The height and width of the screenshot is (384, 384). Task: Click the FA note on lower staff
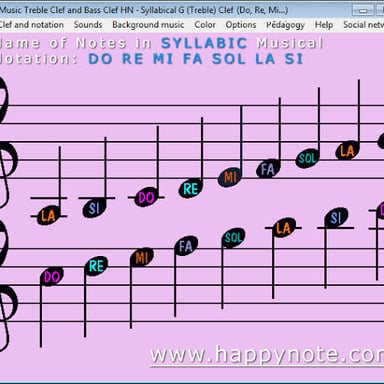tap(186, 246)
